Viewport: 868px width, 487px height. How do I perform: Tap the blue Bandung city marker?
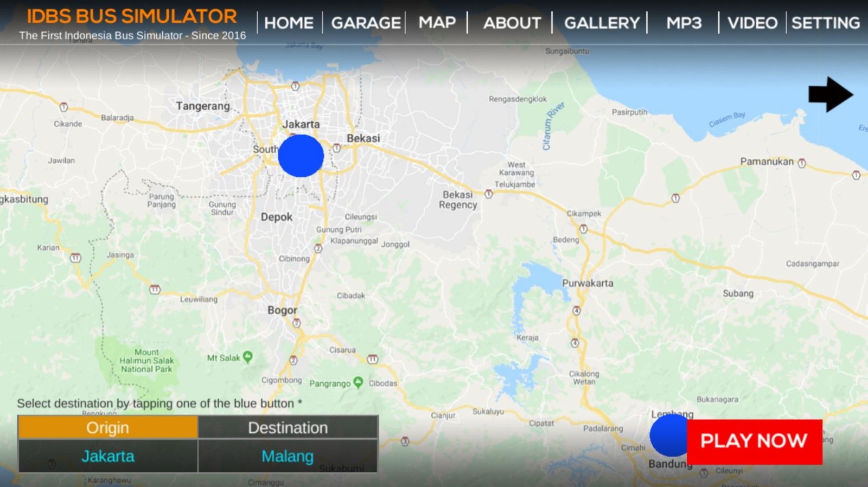(668, 436)
